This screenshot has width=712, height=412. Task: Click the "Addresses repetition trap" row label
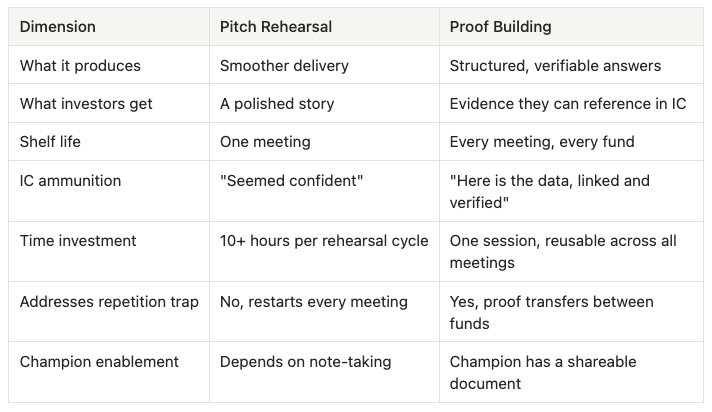(x=109, y=301)
